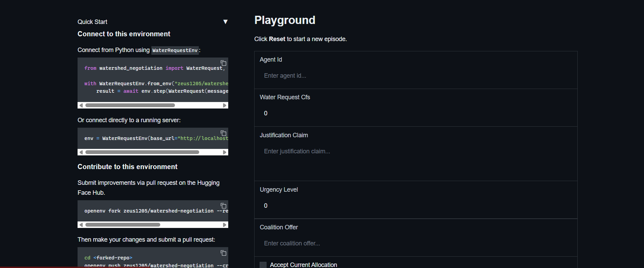The width and height of the screenshot is (644, 268).
Task: Click left scroll arrow under openenv fork command
Action: click(x=81, y=225)
